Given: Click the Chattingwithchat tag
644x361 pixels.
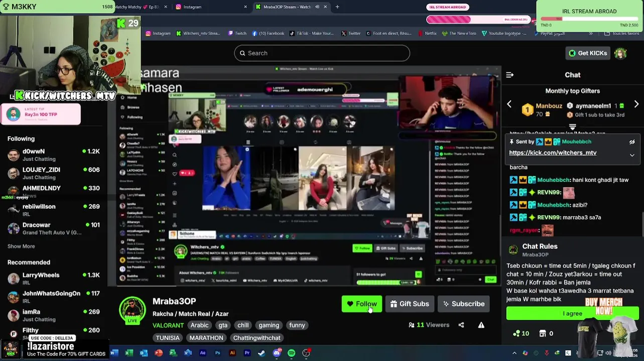Looking at the screenshot, I should pos(256,338).
